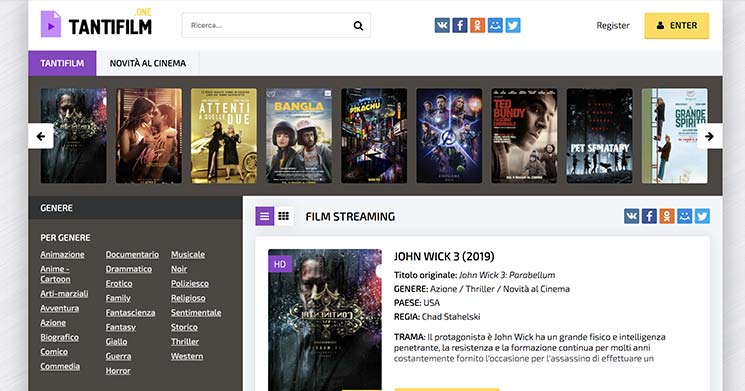Open the Attenti a quelle due poster
745x391 pixels.
(x=224, y=136)
